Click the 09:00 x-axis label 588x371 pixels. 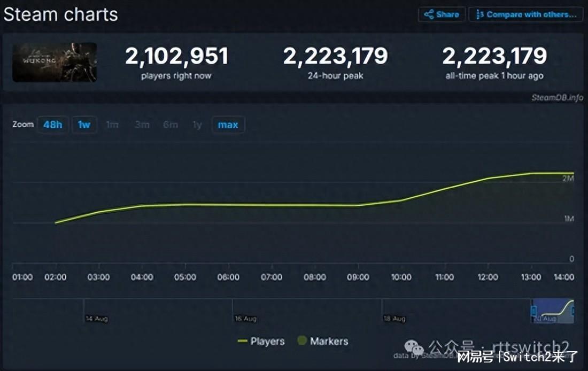(x=358, y=277)
